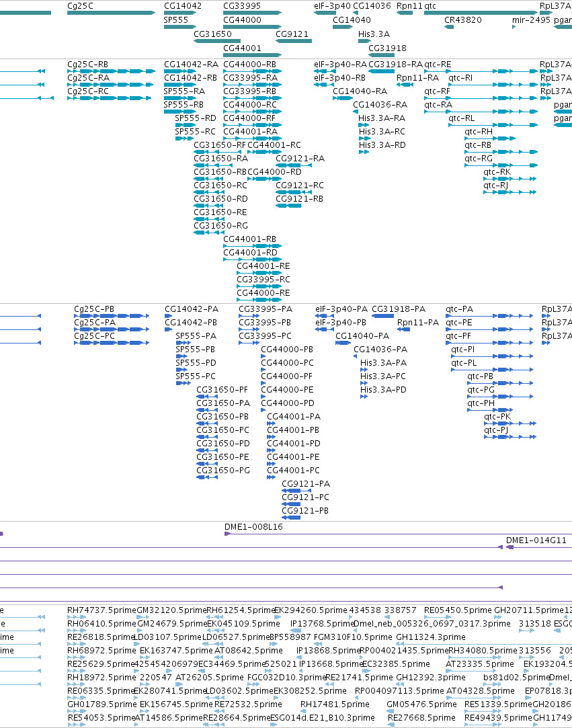Screen dimensions: 572x728
Task: Open transcript CG44000-RB
Action: 250,65
